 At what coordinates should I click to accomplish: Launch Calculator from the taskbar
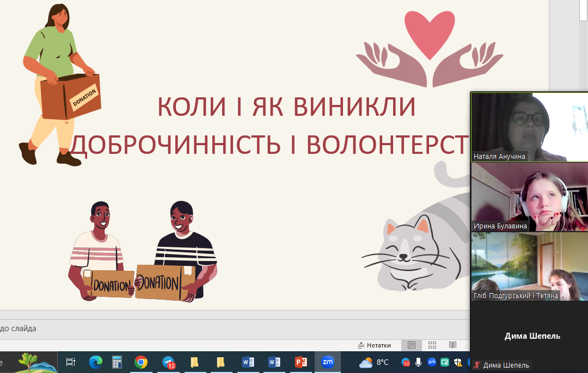tap(117, 362)
